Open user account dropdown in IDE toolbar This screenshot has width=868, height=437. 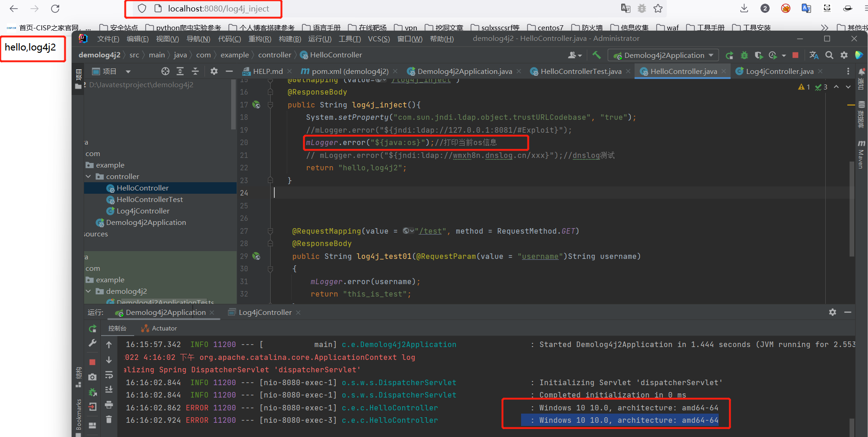575,55
